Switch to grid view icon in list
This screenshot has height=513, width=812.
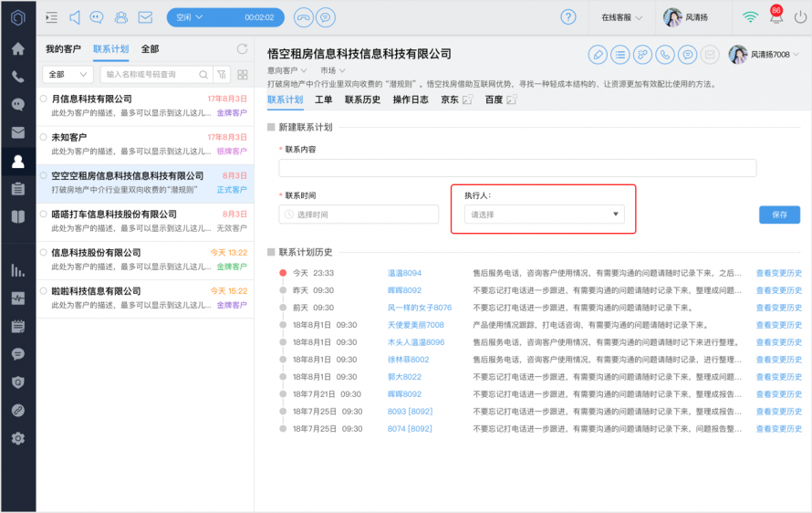coord(243,75)
